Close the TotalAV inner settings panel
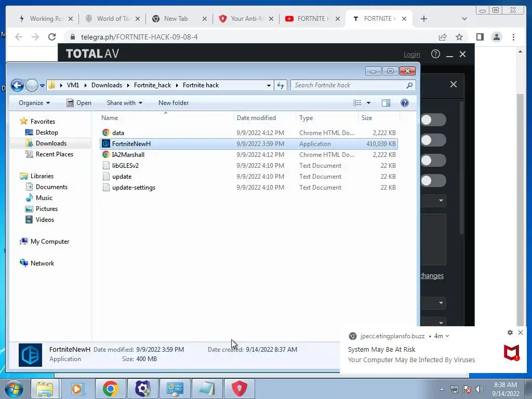 pyautogui.click(x=453, y=84)
